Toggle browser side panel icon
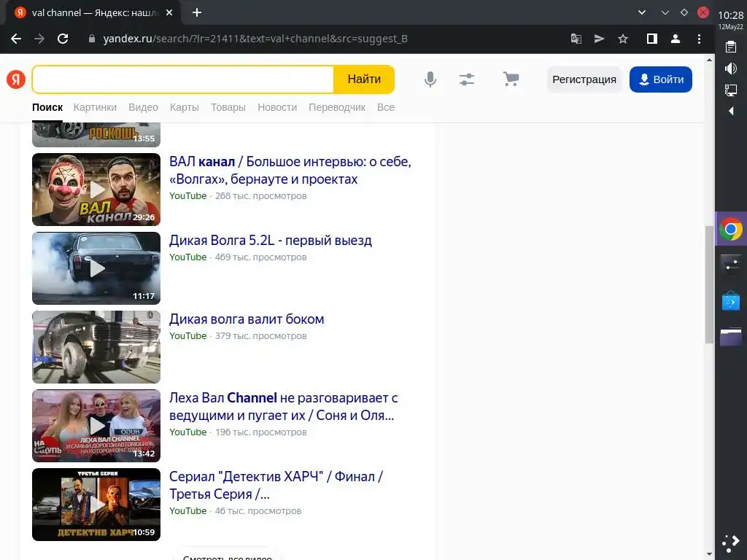 click(x=652, y=39)
